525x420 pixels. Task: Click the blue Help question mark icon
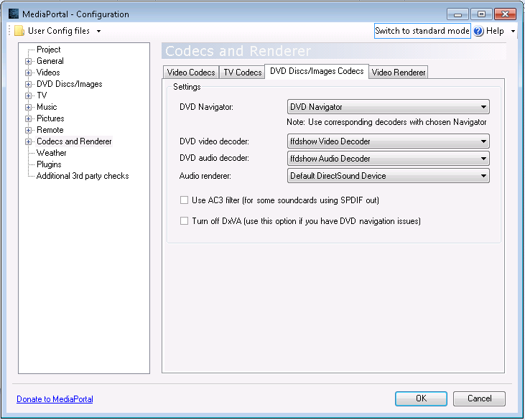tap(478, 31)
